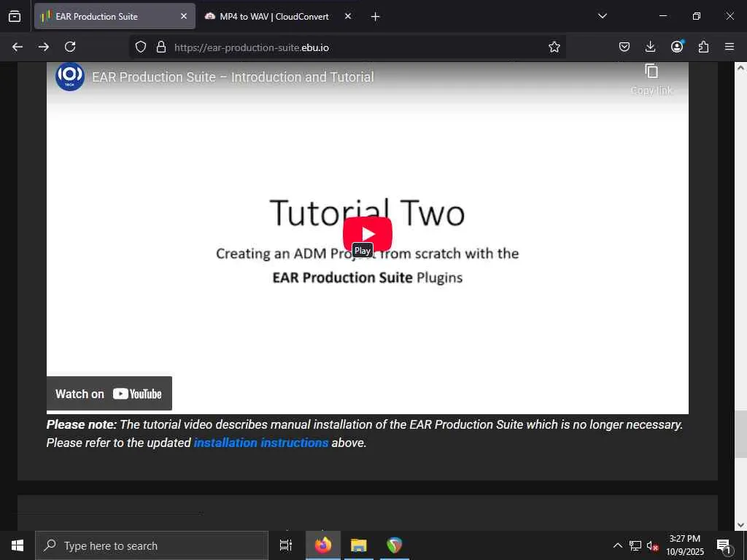
Task: Open Firefox application hamburger menu
Action: point(729,47)
